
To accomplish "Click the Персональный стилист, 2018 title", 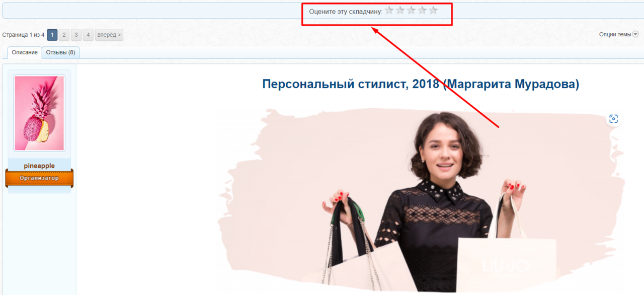I will (x=421, y=84).
